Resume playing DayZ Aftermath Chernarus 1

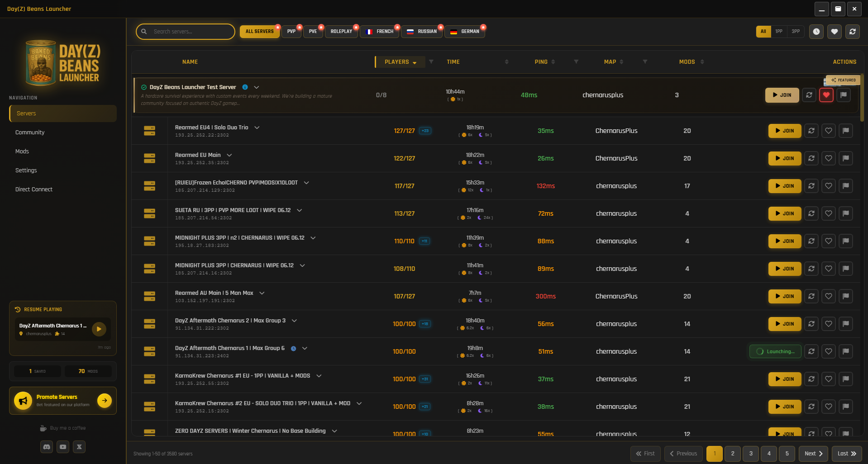(99, 329)
